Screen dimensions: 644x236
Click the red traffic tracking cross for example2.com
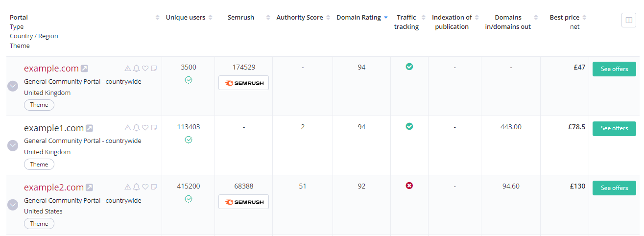pyautogui.click(x=409, y=186)
